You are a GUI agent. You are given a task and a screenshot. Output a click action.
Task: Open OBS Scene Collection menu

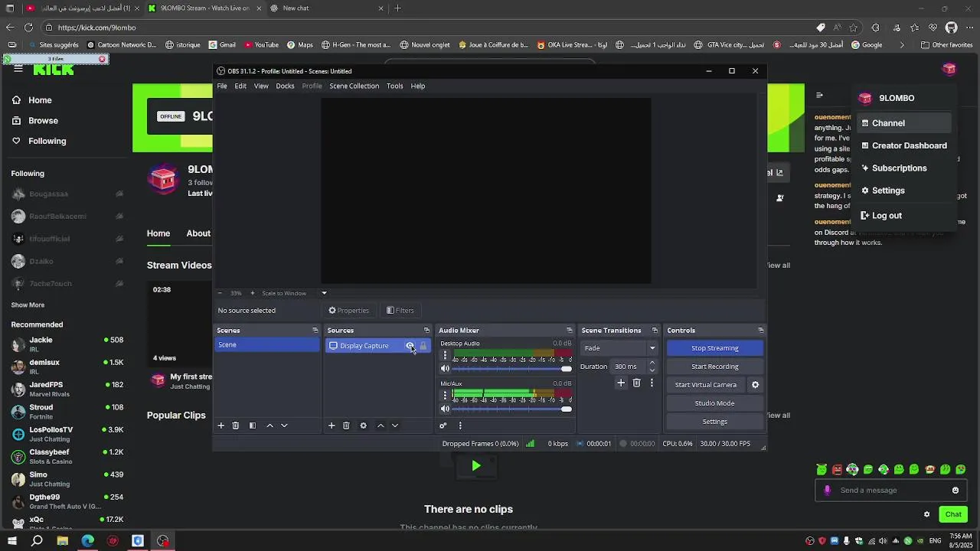(354, 86)
